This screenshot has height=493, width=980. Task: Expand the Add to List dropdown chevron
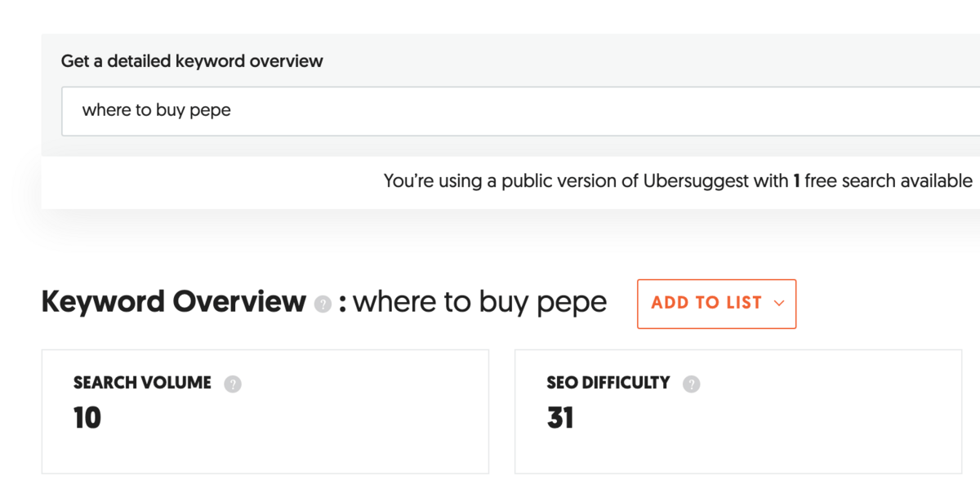point(778,304)
